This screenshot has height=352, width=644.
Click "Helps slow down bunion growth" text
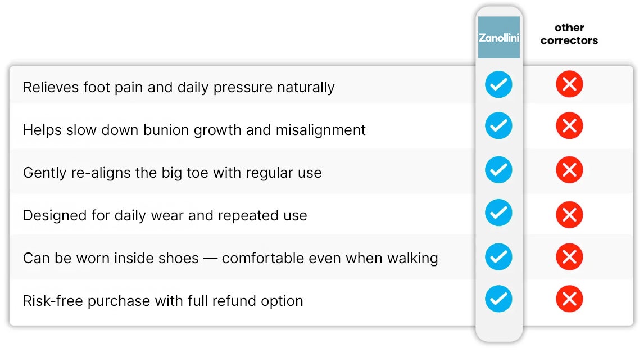click(194, 130)
